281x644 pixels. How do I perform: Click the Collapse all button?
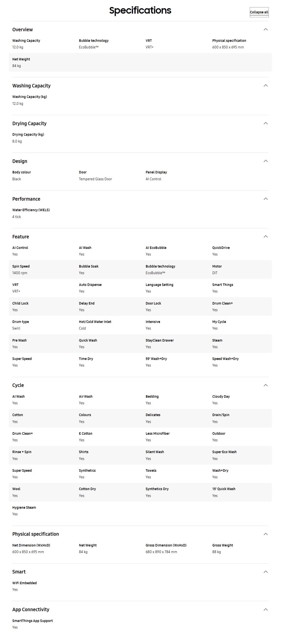point(259,12)
